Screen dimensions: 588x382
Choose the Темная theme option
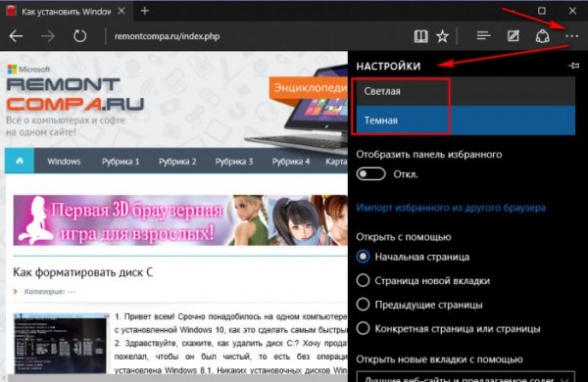465,120
